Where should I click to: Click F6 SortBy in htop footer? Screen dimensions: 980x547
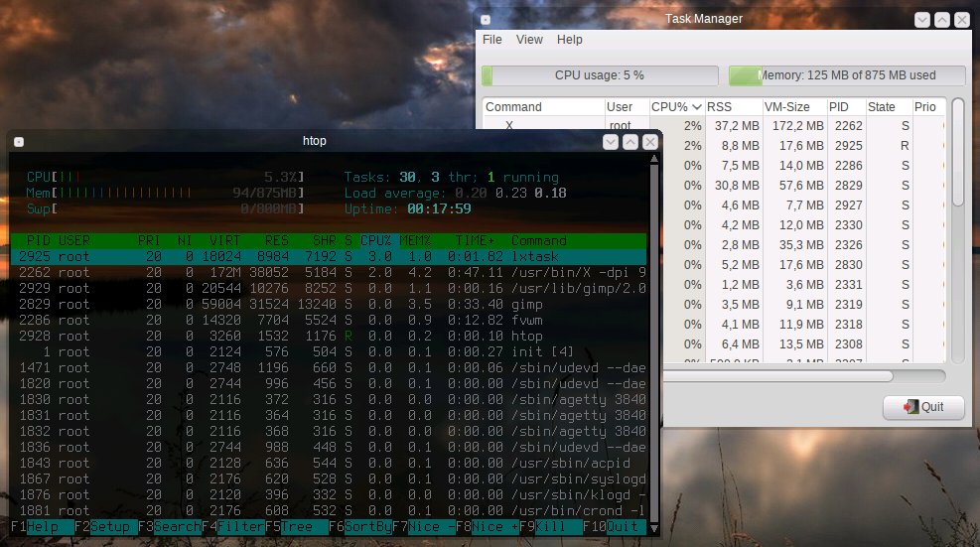360,527
